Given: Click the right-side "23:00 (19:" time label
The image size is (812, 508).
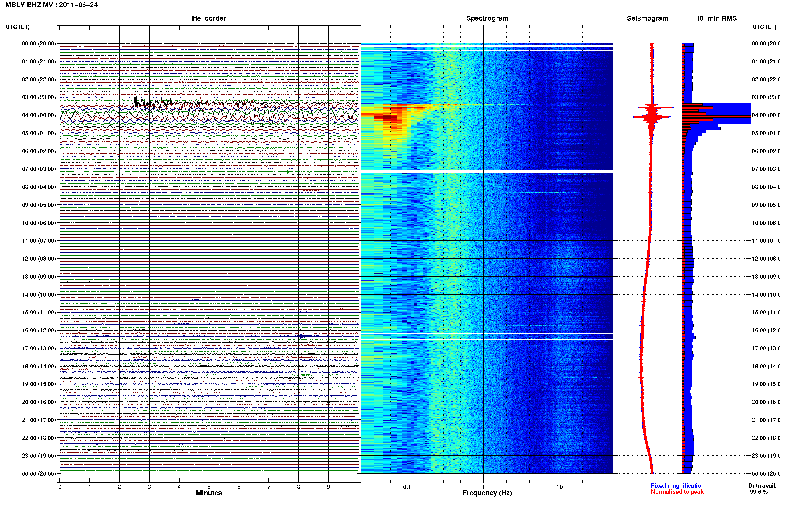Looking at the screenshot, I should pos(766,456).
